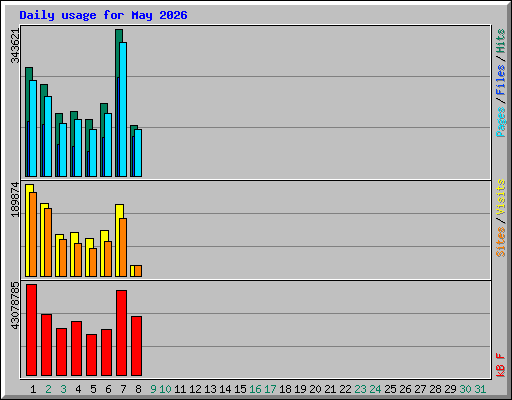Click the Visits legend label

500,197
